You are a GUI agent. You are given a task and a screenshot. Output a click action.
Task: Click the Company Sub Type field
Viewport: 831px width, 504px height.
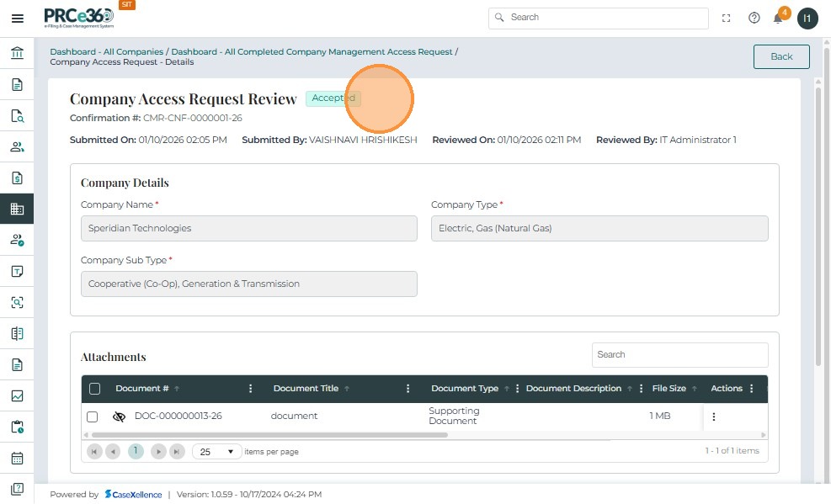click(249, 284)
